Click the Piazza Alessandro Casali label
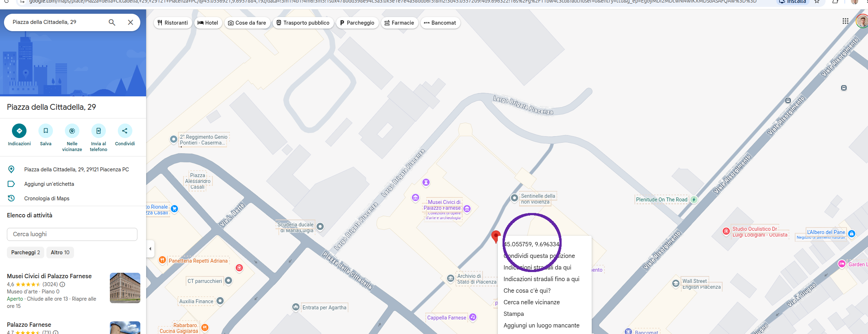868x334 pixels. tap(198, 181)
